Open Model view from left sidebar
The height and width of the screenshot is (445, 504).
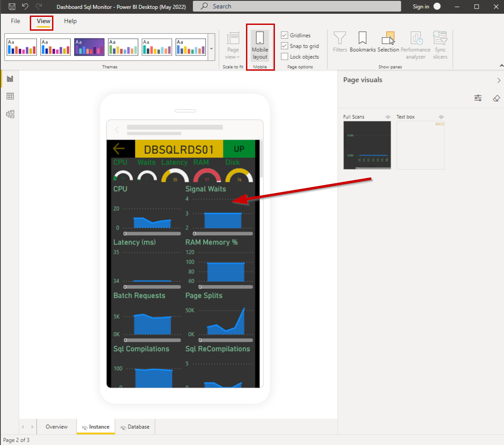point(10,114)
